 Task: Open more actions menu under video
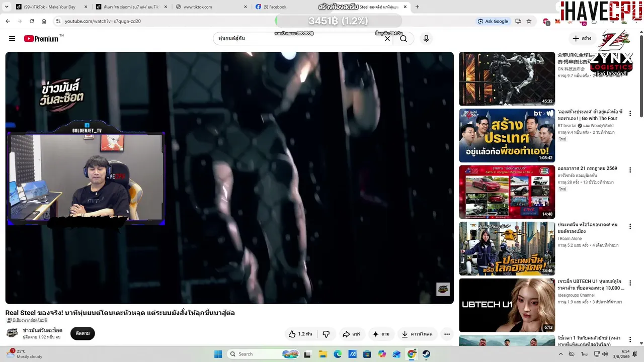click(x=447, y=334)
